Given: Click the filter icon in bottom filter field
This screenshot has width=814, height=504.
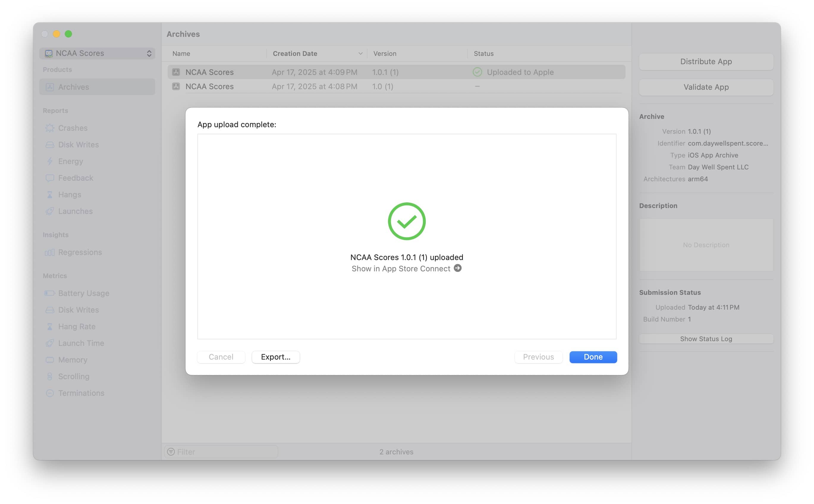Looking at the screenshot, I should point(171,452).
